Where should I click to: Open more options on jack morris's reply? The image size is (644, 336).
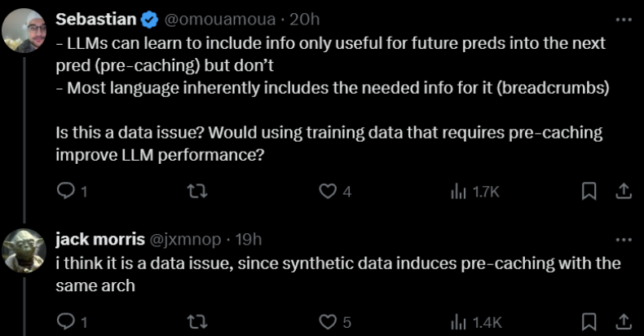tap(622, 240)
